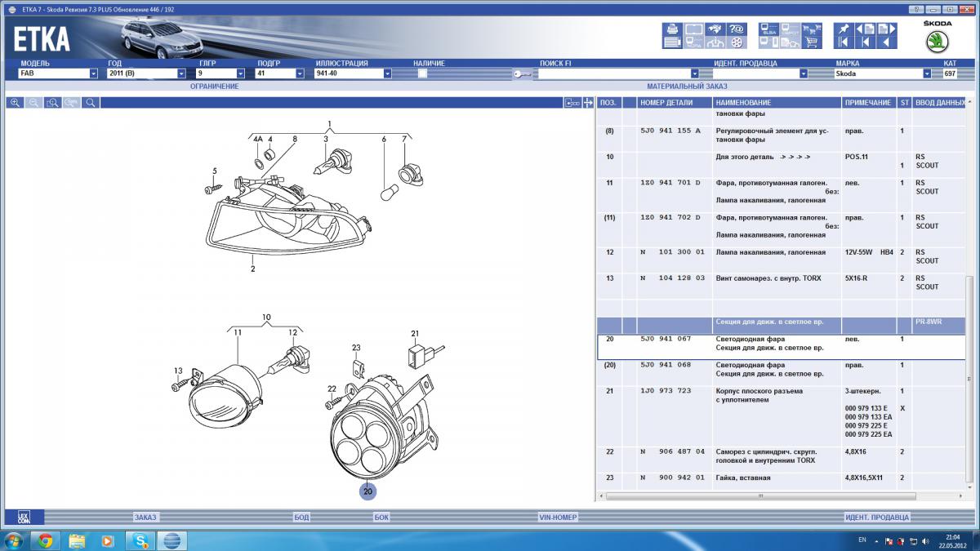Screen dimensions: 980x551
Task: Expand the ГОД dropdown
Action: coord(183,73)
